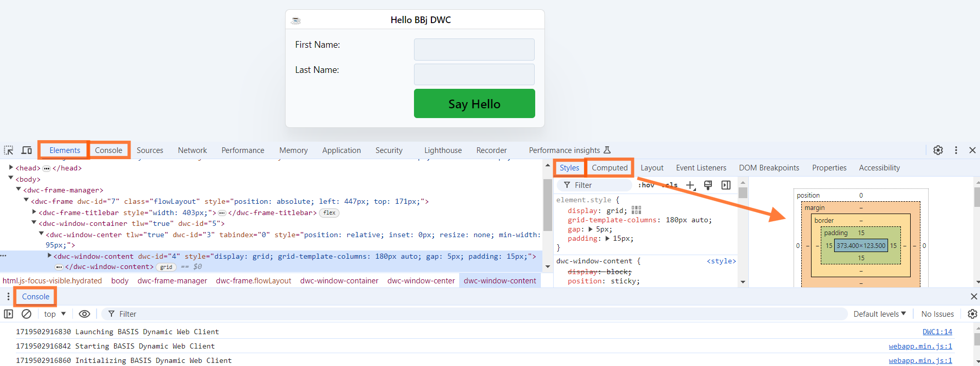Add a new style rule plus icon
The width and height of the screenshot is (980, 366).
[690, 185]
